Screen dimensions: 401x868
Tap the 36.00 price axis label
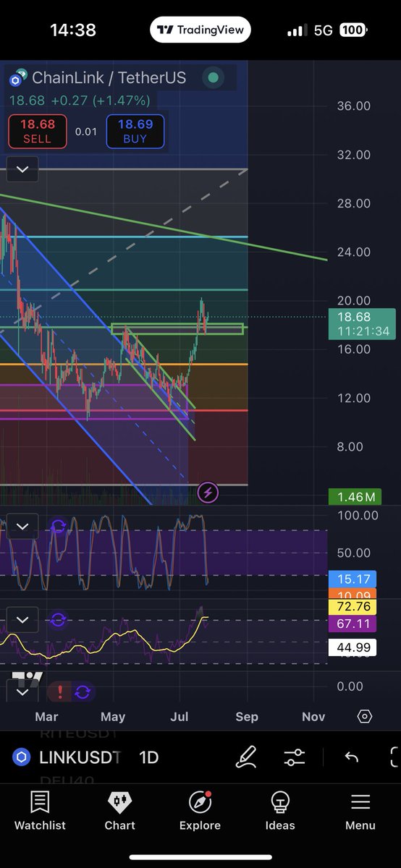[354, 106]
